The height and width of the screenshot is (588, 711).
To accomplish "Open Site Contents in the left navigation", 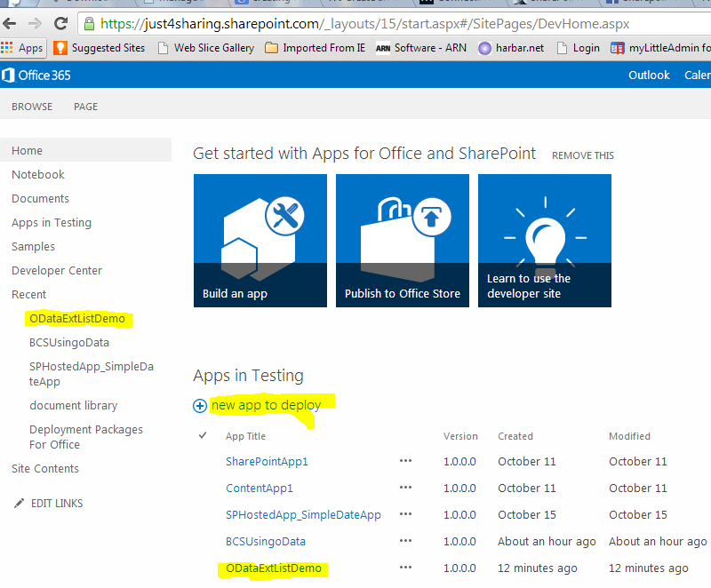I will coord(45,468).
